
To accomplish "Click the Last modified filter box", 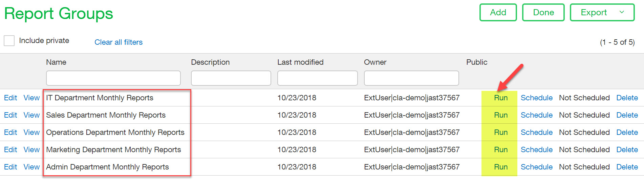I will 317,78.
